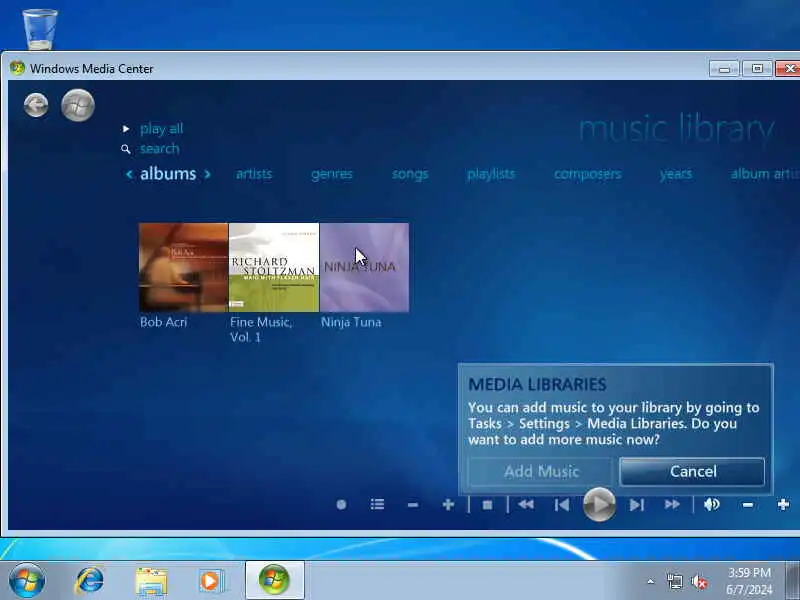Click the muted speaker tray icon
The height and width of the screenshot is (600, 800).
[699, 581]
